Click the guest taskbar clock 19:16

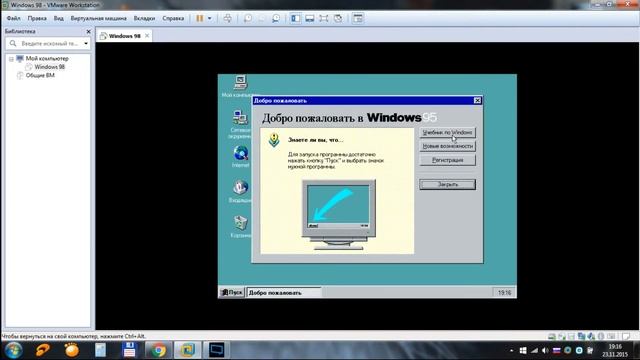pos(504,293)
